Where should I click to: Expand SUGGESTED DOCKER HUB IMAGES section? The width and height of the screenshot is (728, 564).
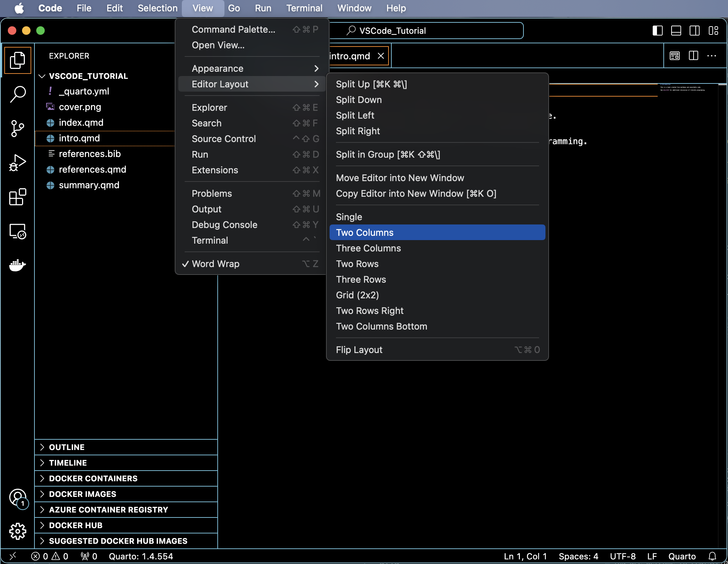click(126, 541)
